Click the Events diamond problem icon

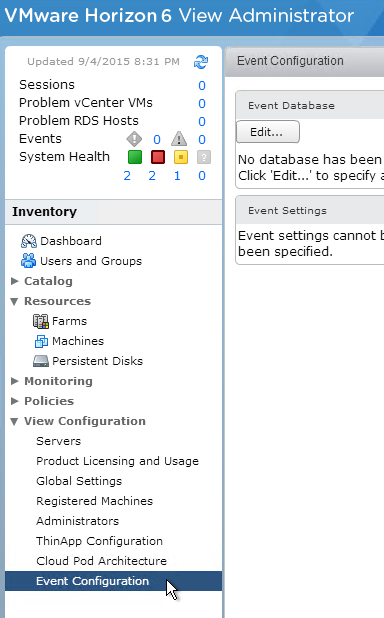coord(134,139)
